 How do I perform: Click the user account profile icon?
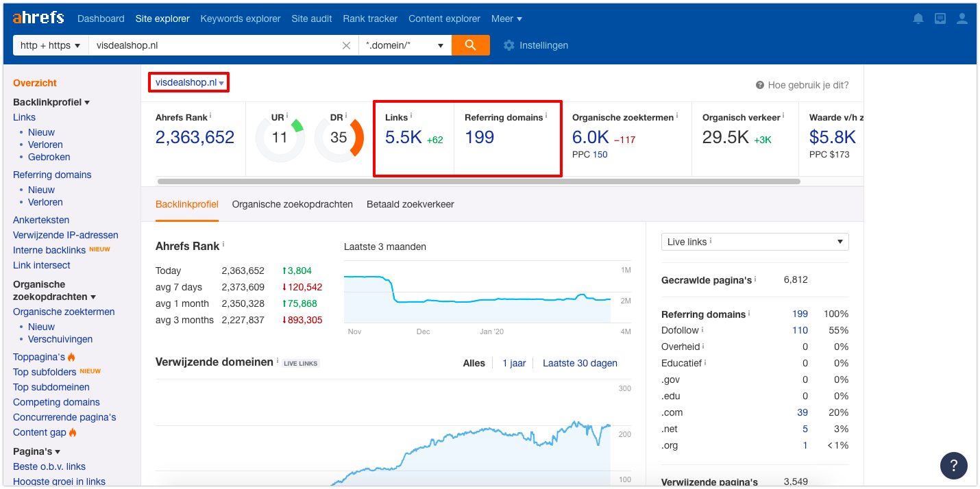tap(962, 18)
